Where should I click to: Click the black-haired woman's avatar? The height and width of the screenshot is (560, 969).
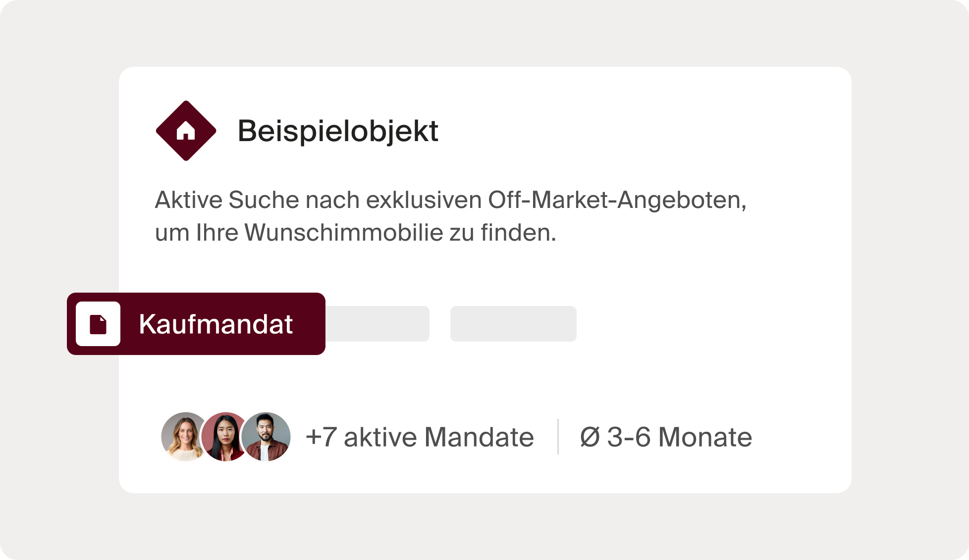[224, 437]
